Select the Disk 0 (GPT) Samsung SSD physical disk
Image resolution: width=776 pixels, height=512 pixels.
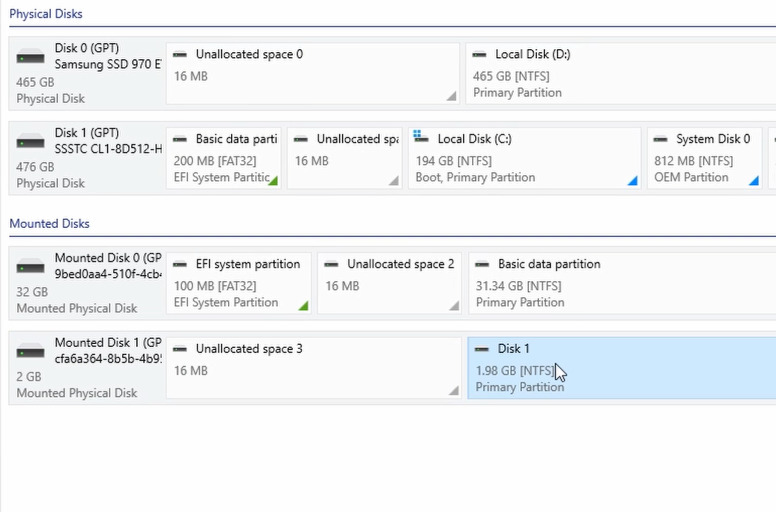88,73
